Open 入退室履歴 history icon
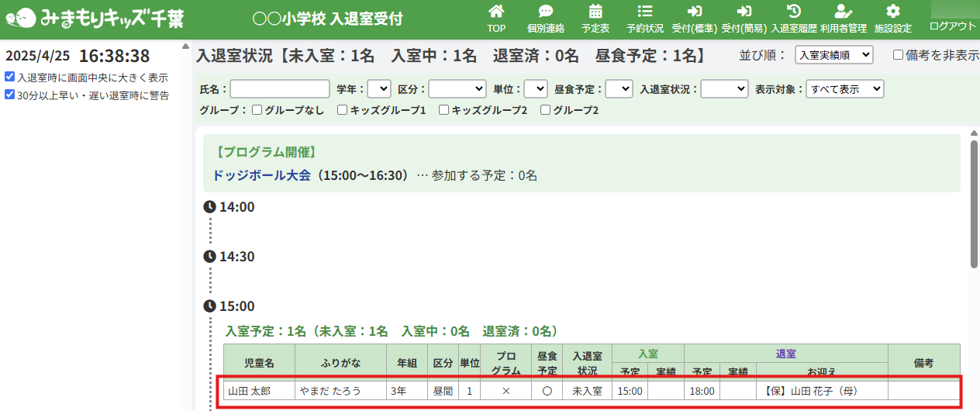The height and width of the screenshot is (411, 980). 793,12
